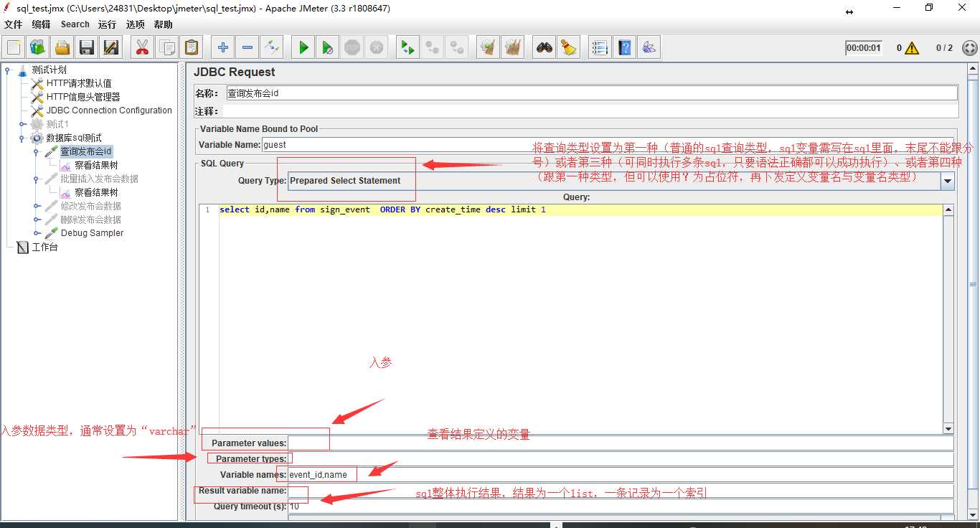Click the grey Shutdown test icon
The width and height of the screenshot is (980, 528).
pos(377,48)
